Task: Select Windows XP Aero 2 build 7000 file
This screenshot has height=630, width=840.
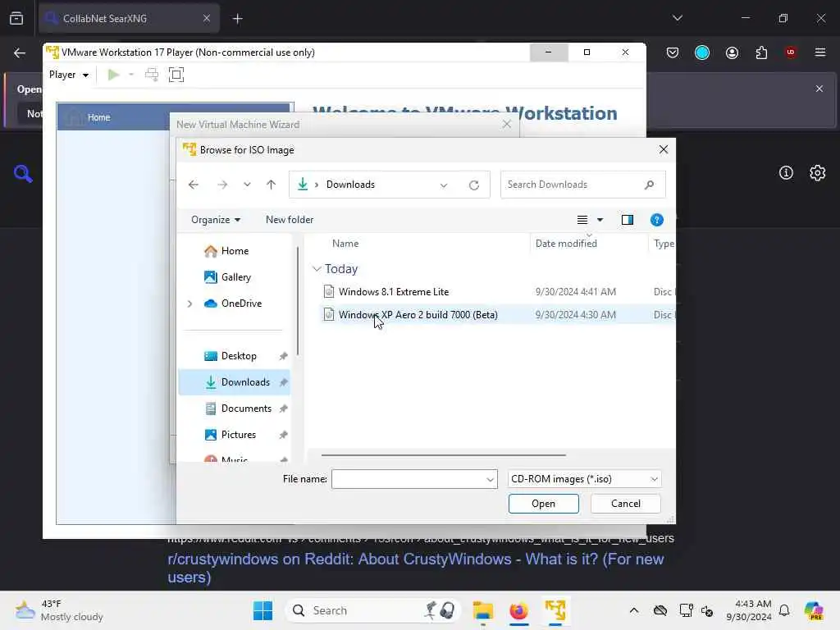Action: tap(418, 315)
